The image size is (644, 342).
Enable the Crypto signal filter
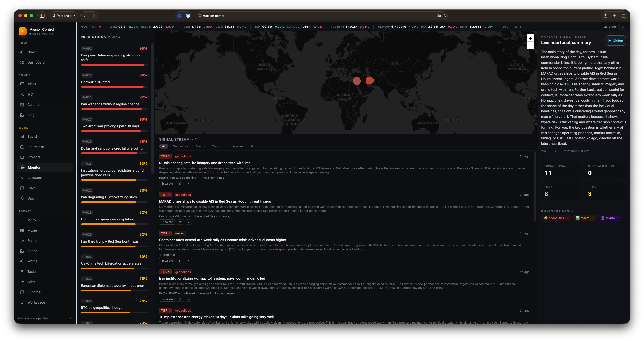coord(217,146)
